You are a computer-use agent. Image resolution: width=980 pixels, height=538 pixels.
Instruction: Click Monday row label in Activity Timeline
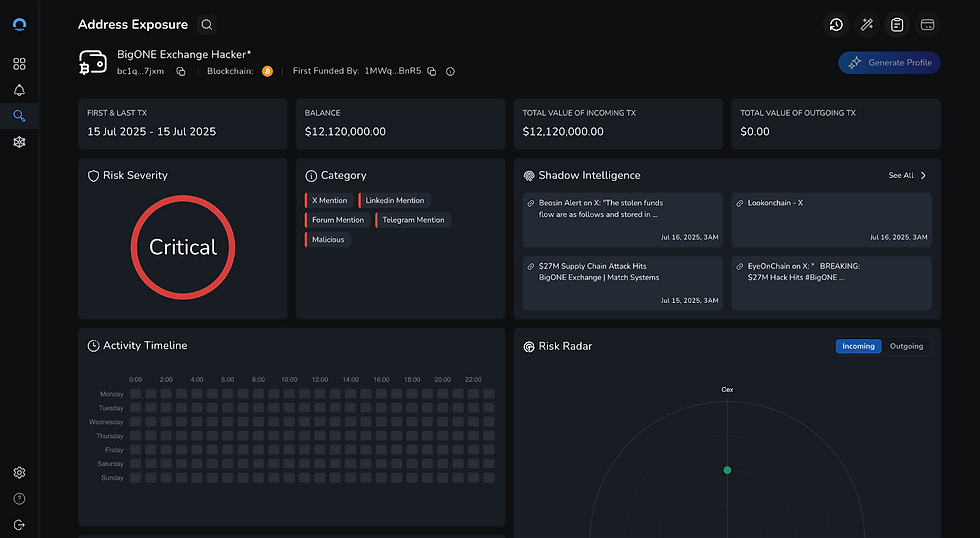click(x=112, y=394)
